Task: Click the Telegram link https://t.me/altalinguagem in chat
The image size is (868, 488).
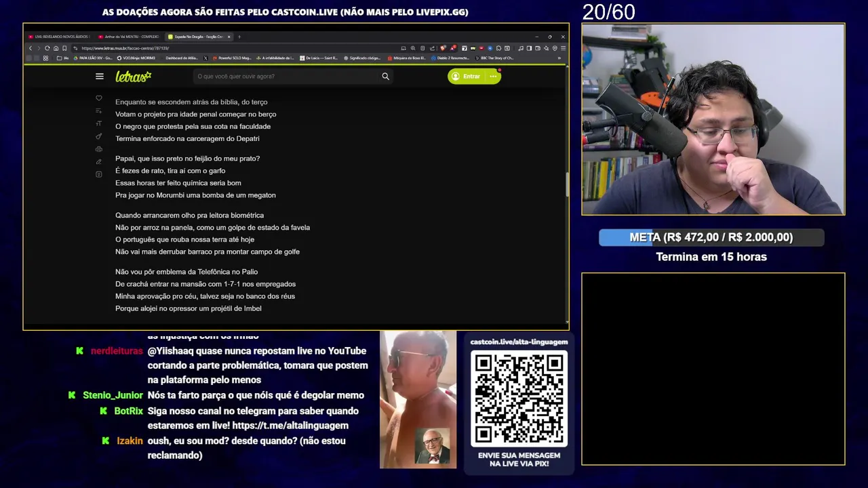Action: pyautogui.click(x=290, y=426)
